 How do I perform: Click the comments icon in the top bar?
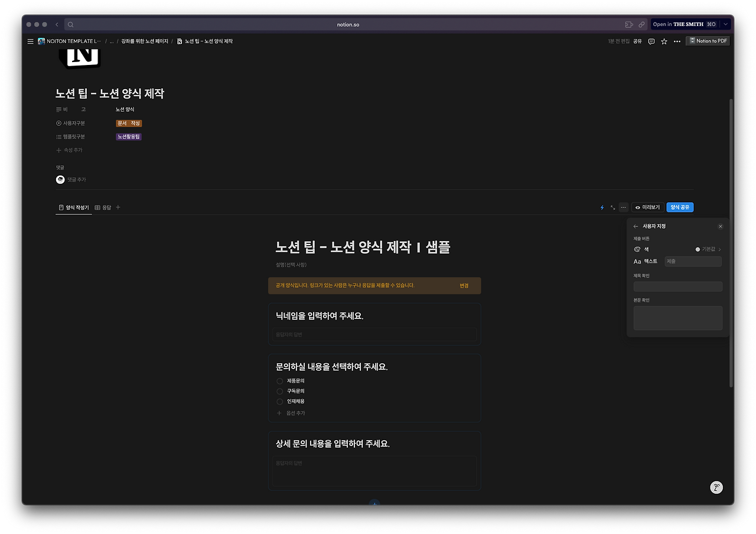pos(650,41)
